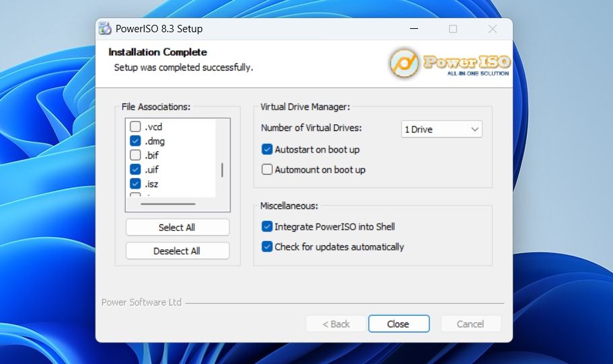Minimize the PowerISO Setup window
Image resolution: width=613 pixels, height=364 pixels.
click(x=414, y=28)
